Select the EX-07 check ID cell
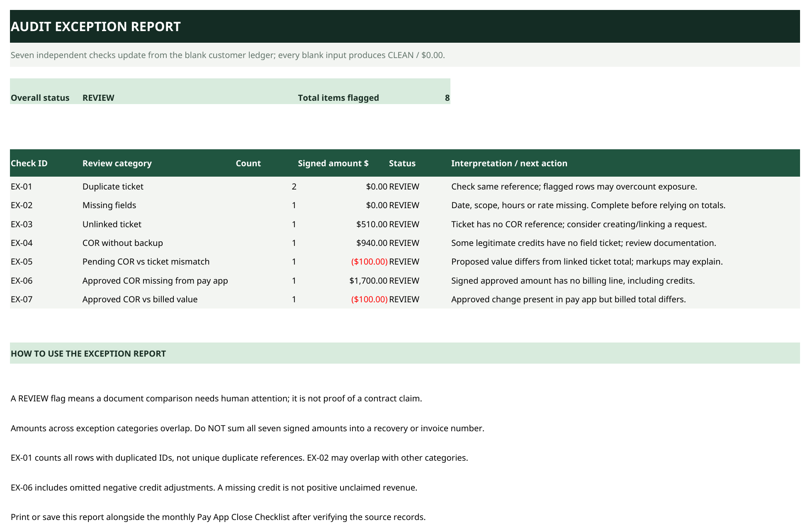This screenshot has width=810, height=532. coord(22,299)
